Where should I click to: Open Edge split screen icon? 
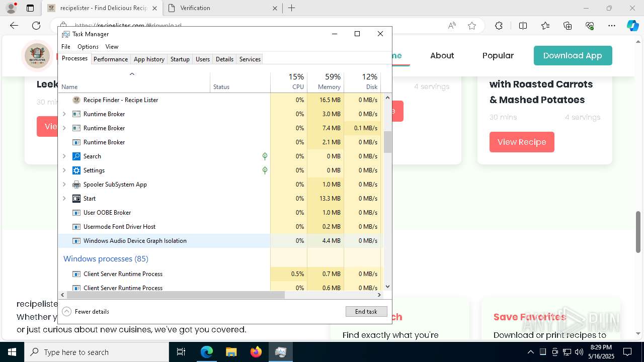[523, 26]
